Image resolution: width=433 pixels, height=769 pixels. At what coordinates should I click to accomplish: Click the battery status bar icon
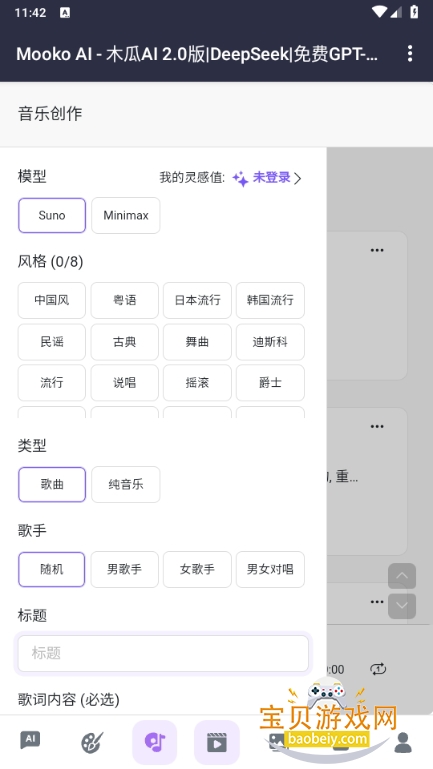coord(414,12)
